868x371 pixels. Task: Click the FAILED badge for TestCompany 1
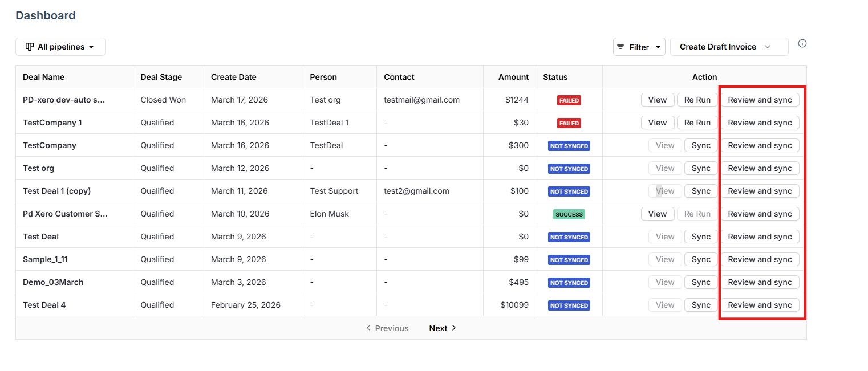(569, 122)
